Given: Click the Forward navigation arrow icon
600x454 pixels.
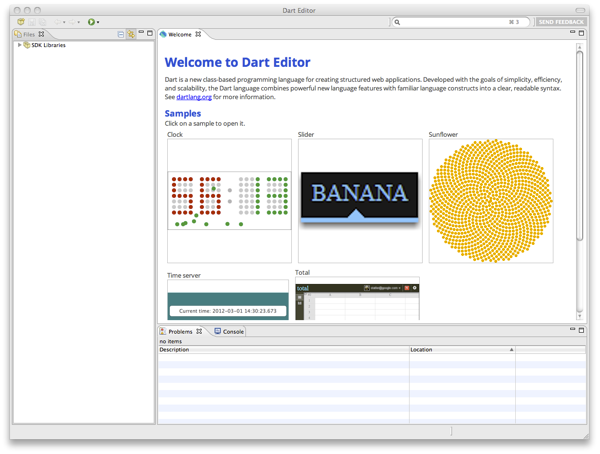Looking at the screenshot, I should coord(72,22).
